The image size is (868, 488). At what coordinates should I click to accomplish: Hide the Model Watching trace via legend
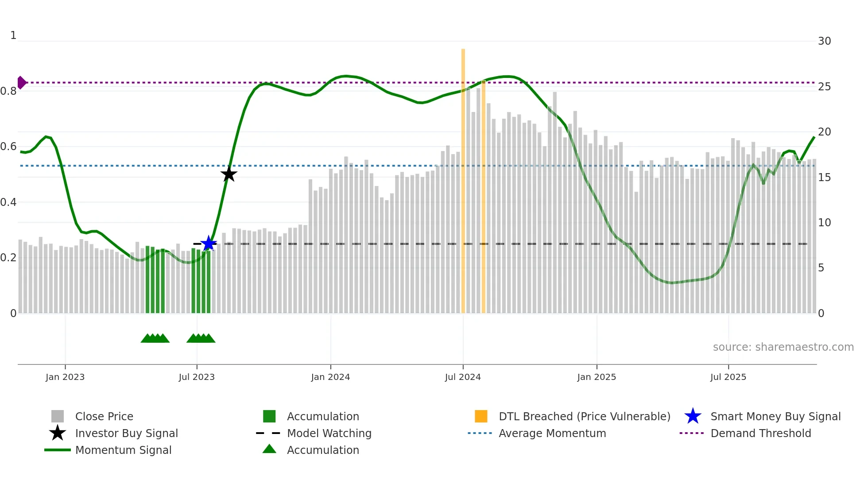(x=329, y=433)
